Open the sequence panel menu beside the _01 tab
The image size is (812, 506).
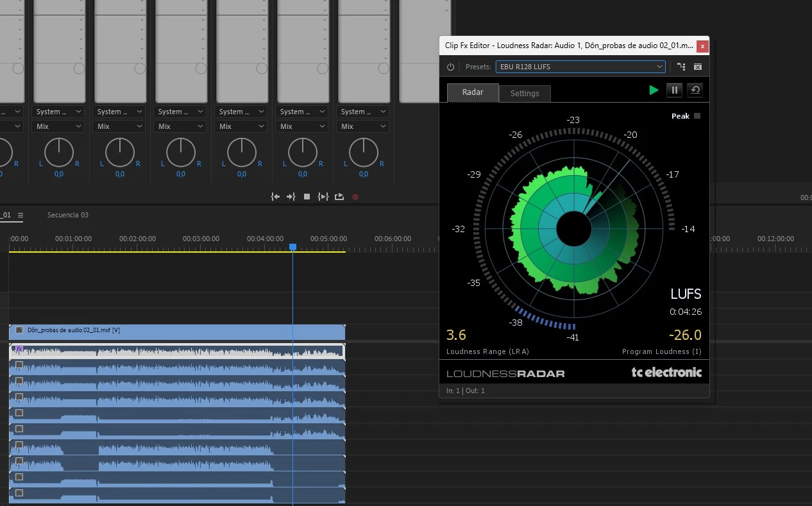(x=21, y=215)
